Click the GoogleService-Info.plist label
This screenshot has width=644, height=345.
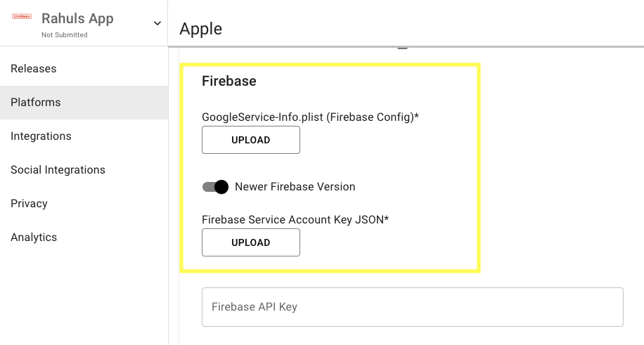(310, 117)
